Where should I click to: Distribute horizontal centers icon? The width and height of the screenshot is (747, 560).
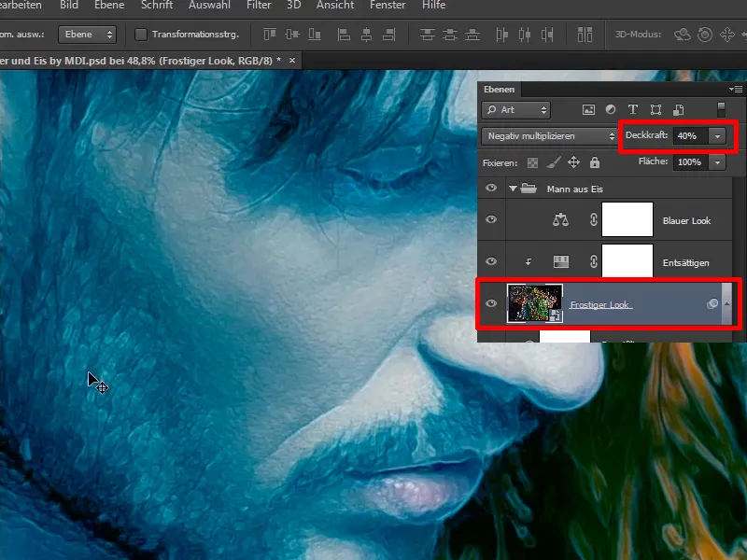point(525,35)
